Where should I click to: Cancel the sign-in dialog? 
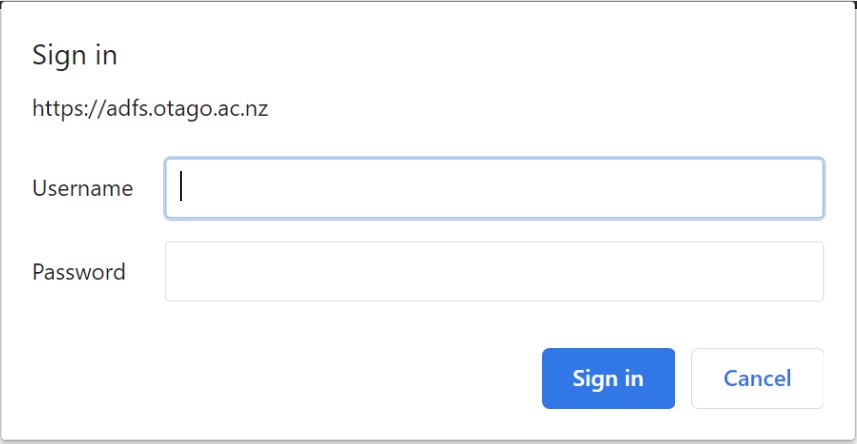757,378
